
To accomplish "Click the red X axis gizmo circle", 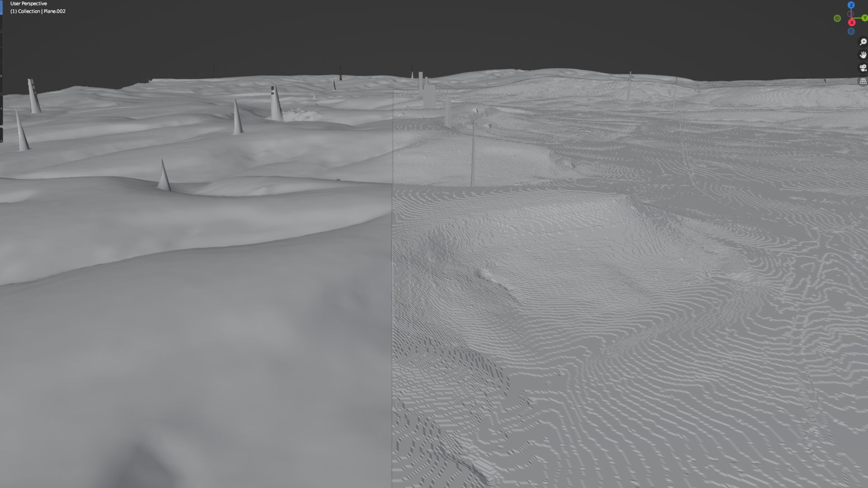I will pyautogui.click(x=852, y=23).
